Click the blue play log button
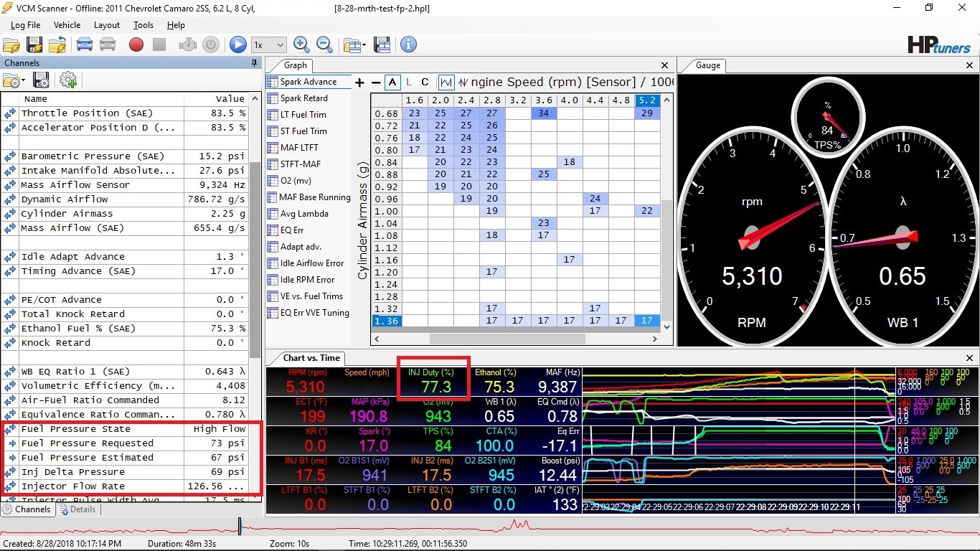 click(238, 44)
